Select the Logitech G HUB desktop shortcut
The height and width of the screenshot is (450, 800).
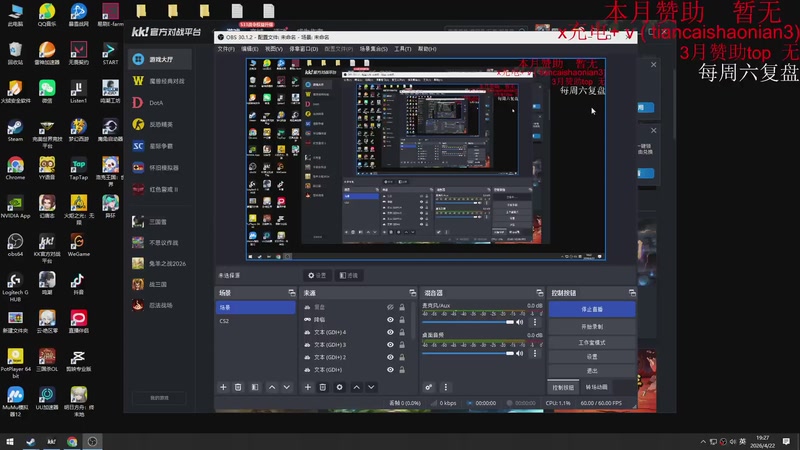15,286
